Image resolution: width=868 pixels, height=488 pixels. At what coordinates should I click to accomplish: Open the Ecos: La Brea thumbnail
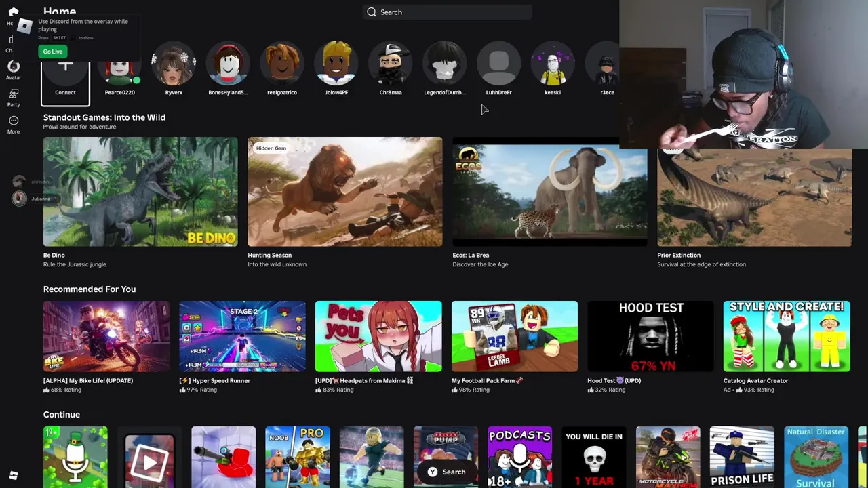pos(550,192)
